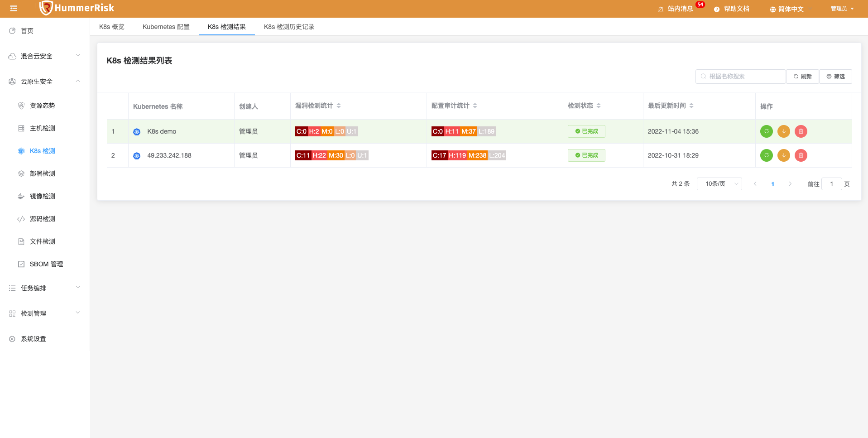Open 源码检测 in the sidebar
This screenshot has height=438, width=868.
pos(42,219)
